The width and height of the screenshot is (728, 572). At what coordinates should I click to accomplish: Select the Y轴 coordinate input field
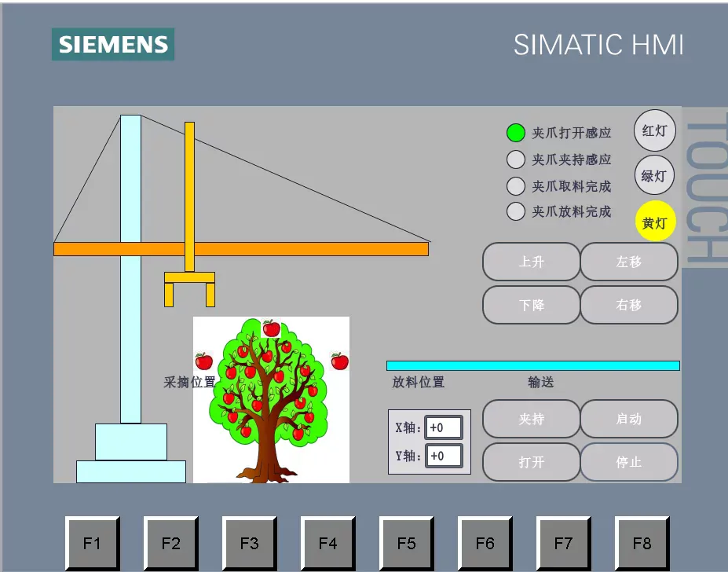[x=444, y=456]
